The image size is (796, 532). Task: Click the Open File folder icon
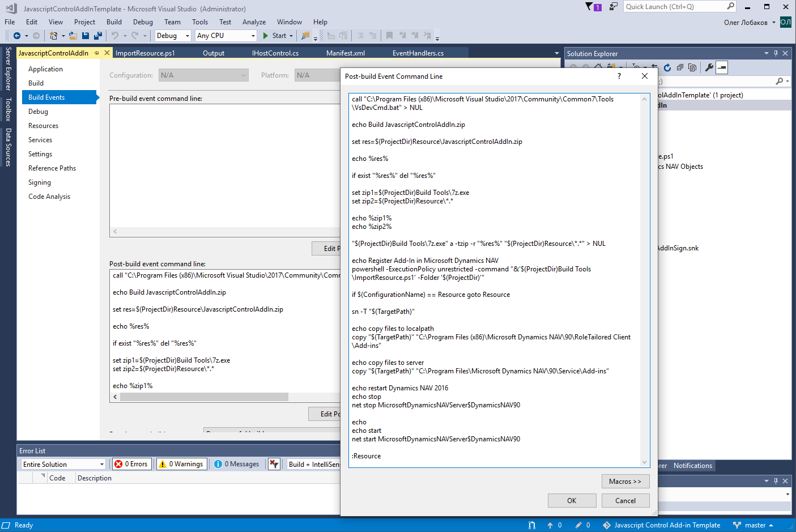[x=73, y=36]
